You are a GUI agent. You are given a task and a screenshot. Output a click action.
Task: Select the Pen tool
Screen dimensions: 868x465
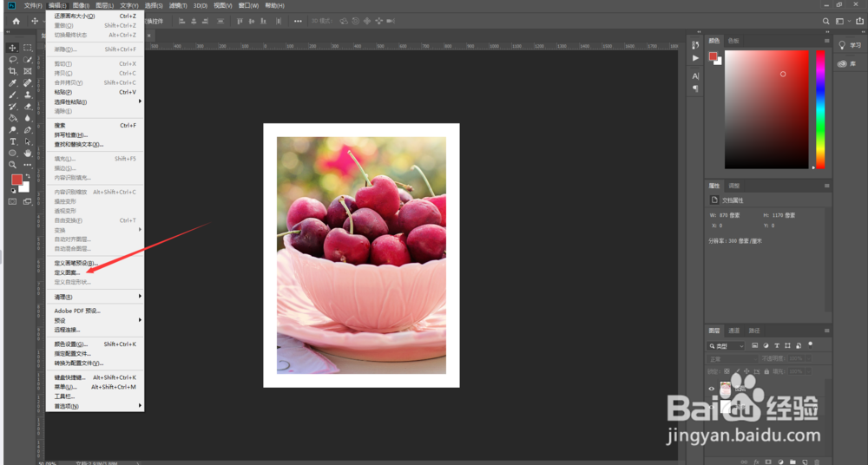coord(28,130)
